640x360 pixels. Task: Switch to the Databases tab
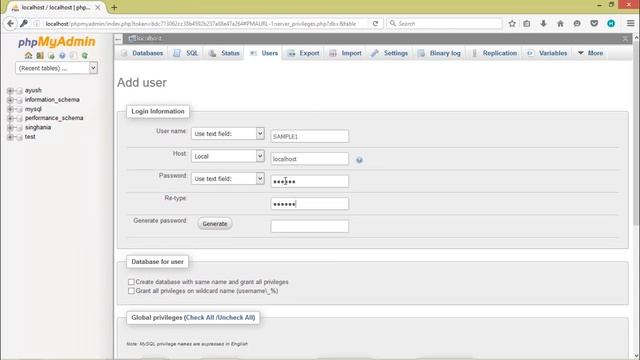(142, 53)
